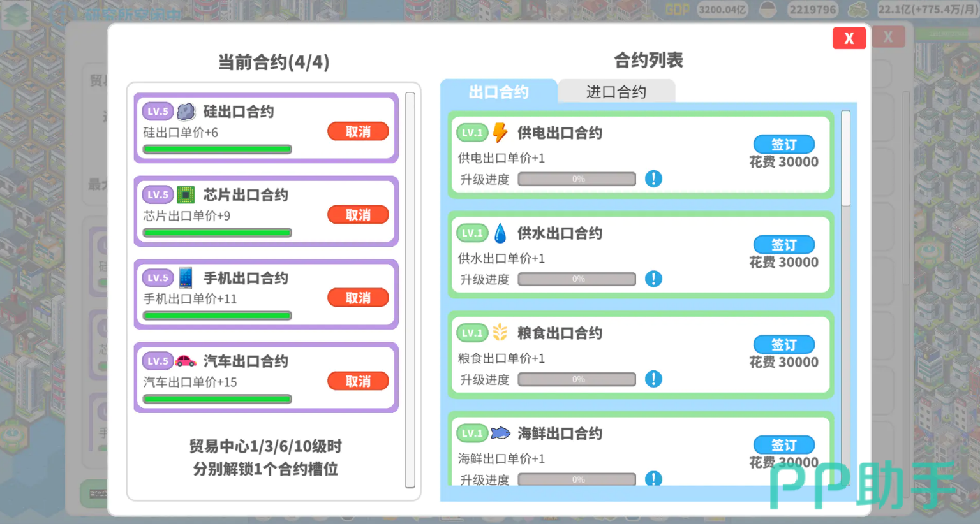Screen dimensions: 980x524
Task: Click the info icon for 海鲜出口合约
Action: (653, 479)
